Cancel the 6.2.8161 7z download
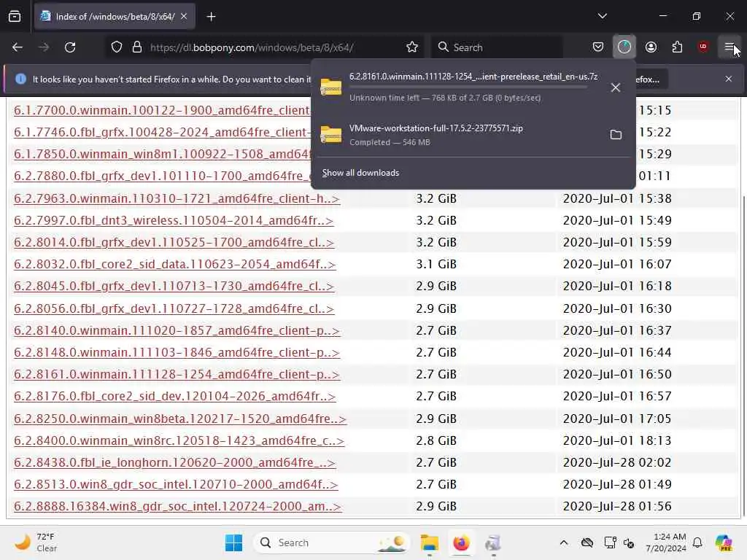The image size is (747, 560). 616,87
